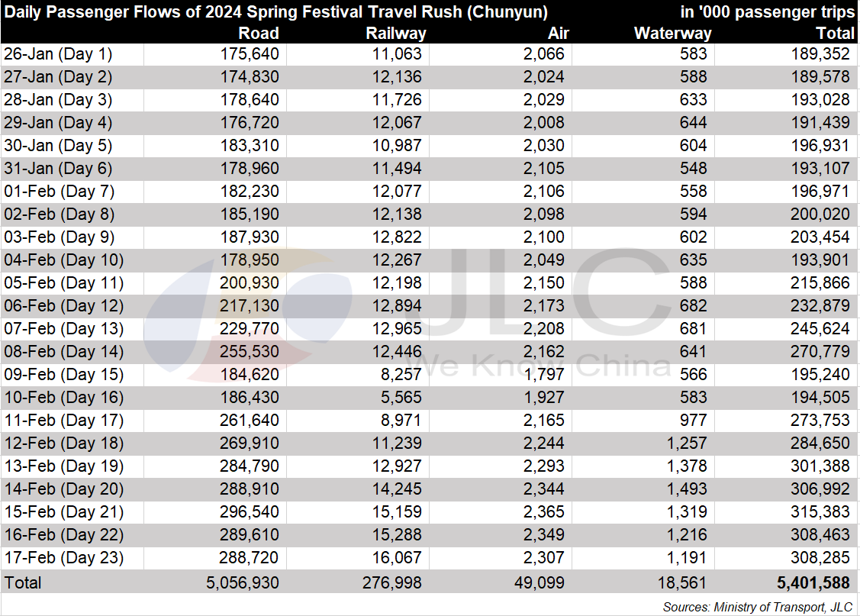Select the Road value 217,130
Viewport: 860px width, 616px height.
(250, 306)
